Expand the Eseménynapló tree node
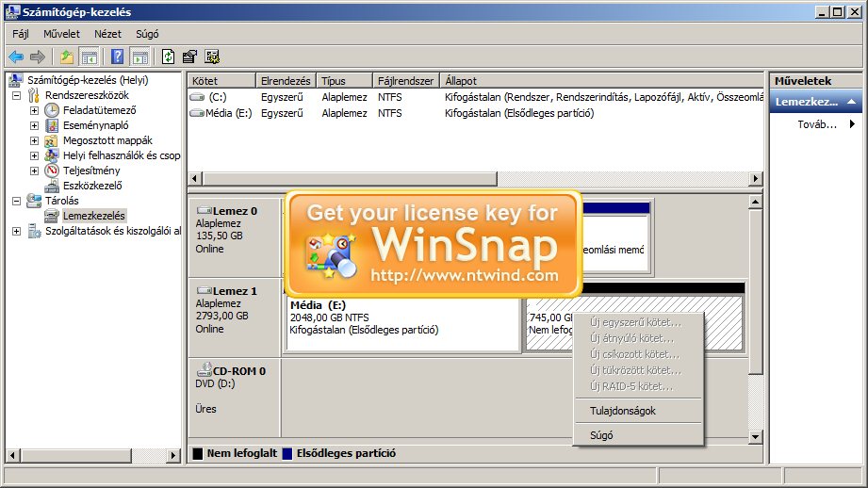This screenshot has height=488, width=868. point(34,125)
